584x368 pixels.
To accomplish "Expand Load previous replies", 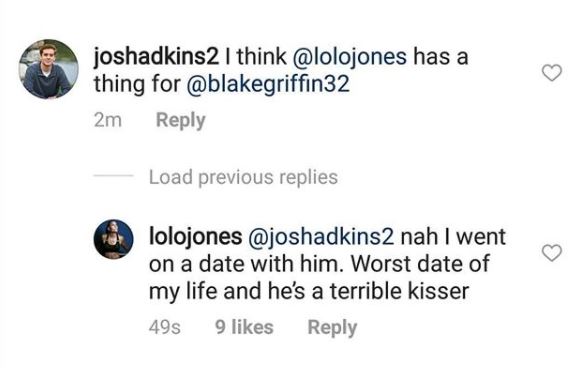I will click(243, 177).
